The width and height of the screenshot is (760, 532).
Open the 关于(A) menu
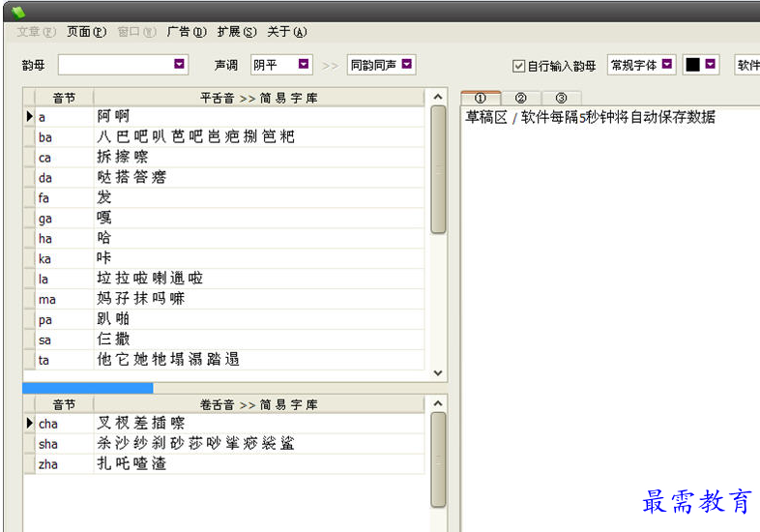click(x=287, y=32)
